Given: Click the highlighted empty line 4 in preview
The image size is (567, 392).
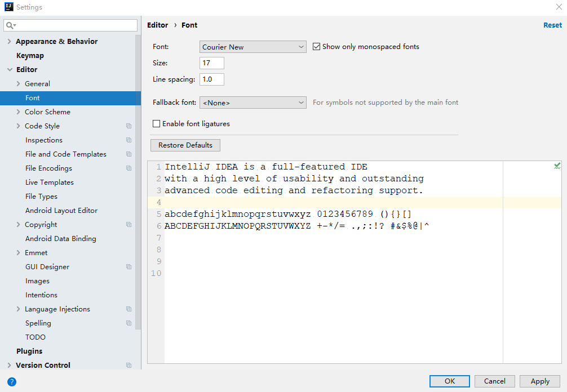Looking at the screenshot, I should 355,202.
